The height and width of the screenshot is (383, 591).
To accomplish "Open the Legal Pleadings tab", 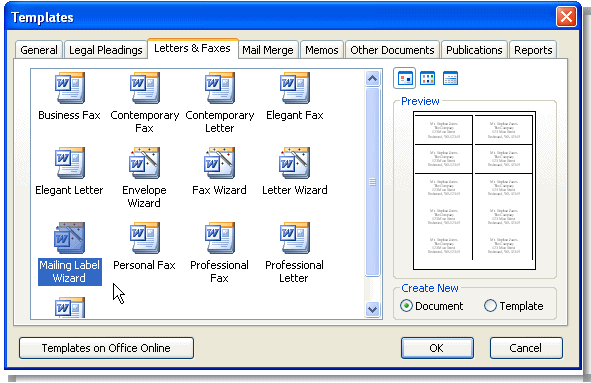I will point(106,50).
